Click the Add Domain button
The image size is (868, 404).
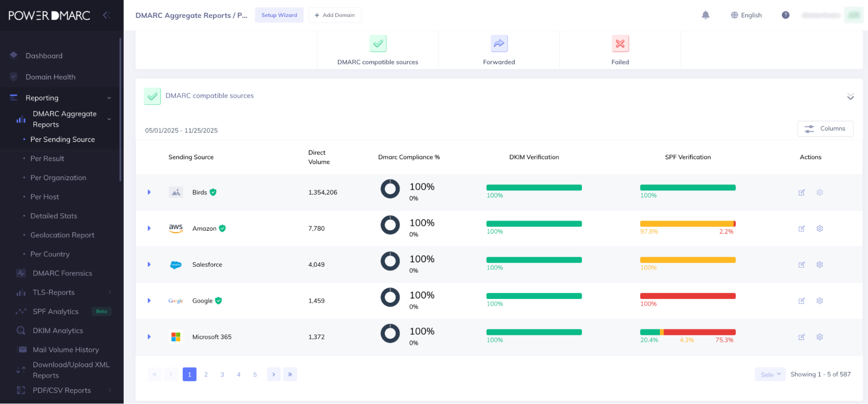point(335,15)
